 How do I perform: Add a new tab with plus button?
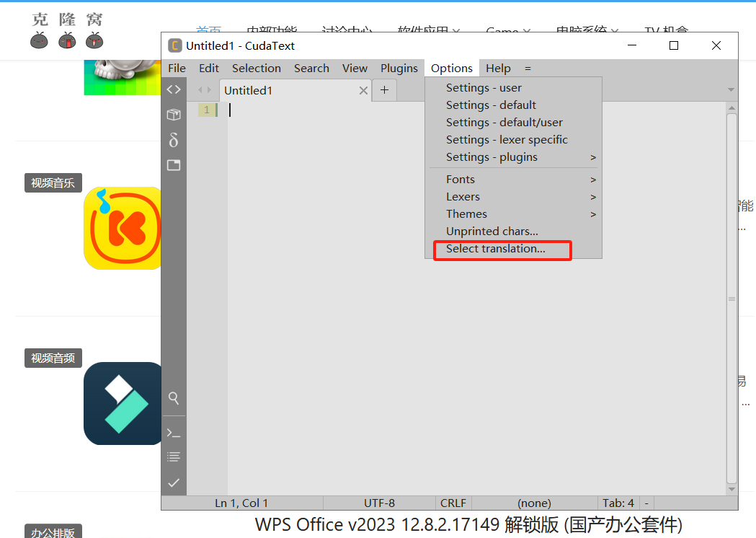(384, 89)
